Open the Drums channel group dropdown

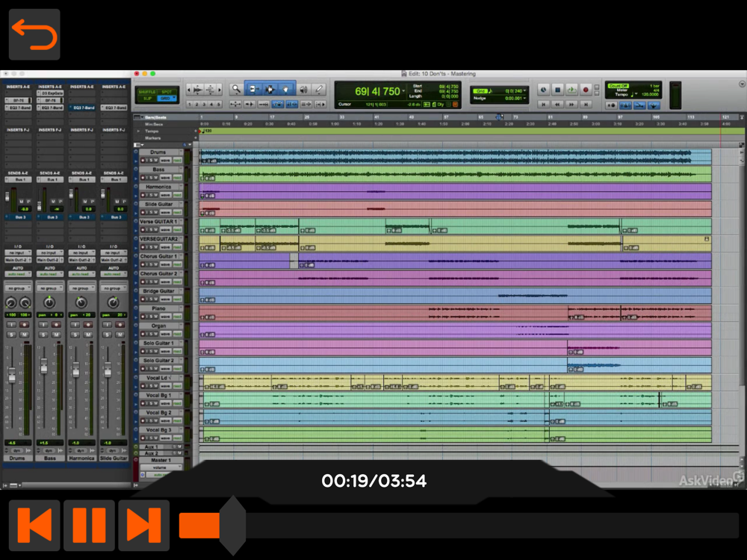click(x=17, y=287)
